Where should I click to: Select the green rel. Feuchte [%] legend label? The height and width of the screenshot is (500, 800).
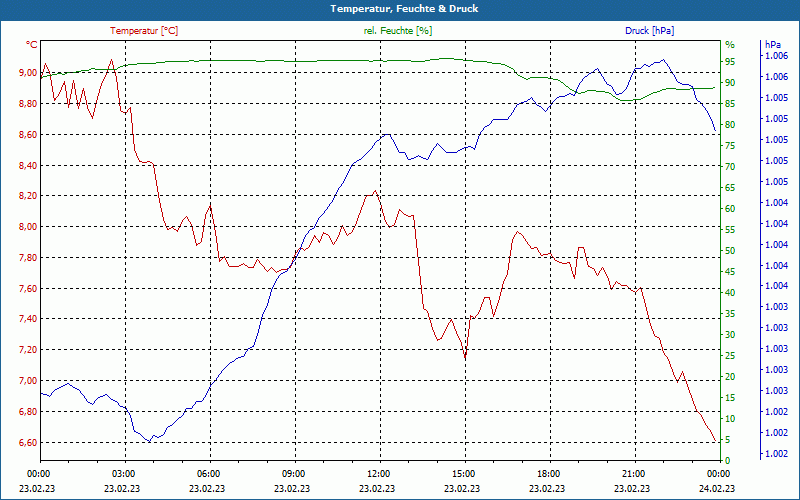tap(397, 31)
